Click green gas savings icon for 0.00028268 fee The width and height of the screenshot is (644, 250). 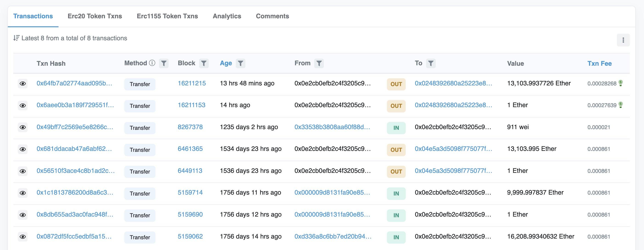coord(621,83)
